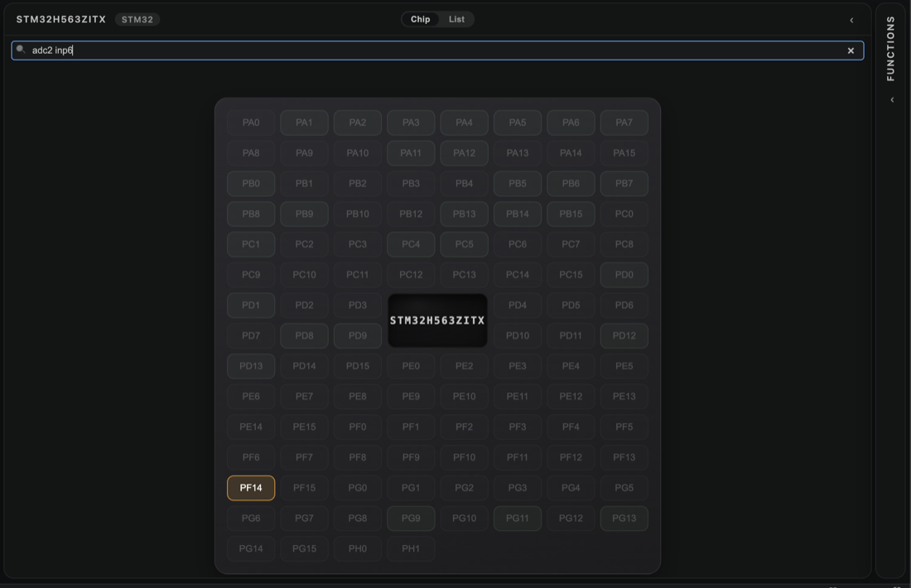The height and width of the screenshot is (588, 911).
Task: Select pin PG0
Action: [357, 488]
